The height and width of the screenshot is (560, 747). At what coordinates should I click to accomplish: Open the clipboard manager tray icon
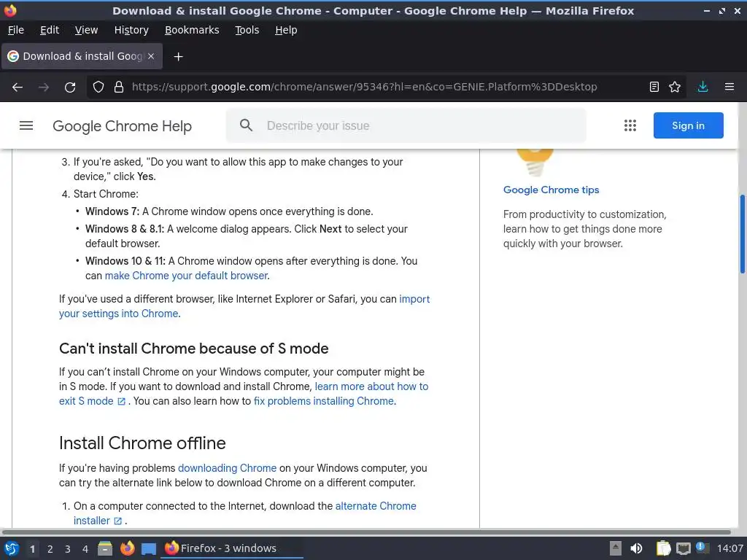tap(663, 548)
